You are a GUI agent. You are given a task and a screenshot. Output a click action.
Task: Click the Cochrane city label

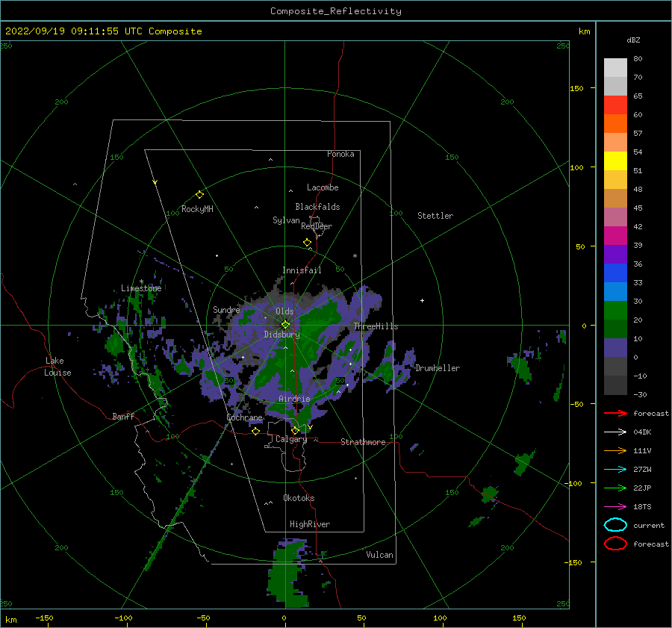click(244, 417)
